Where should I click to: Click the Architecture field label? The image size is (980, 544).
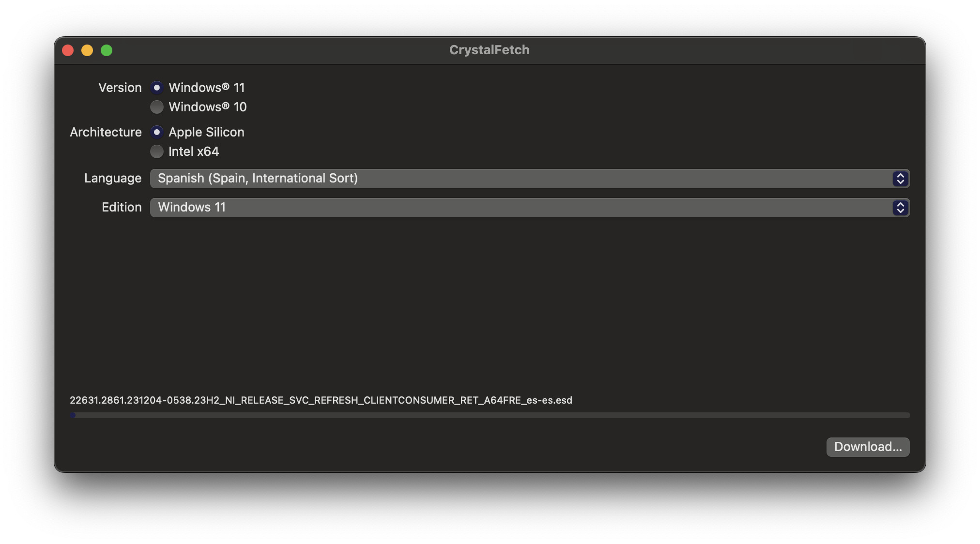(x=106, y=132)
